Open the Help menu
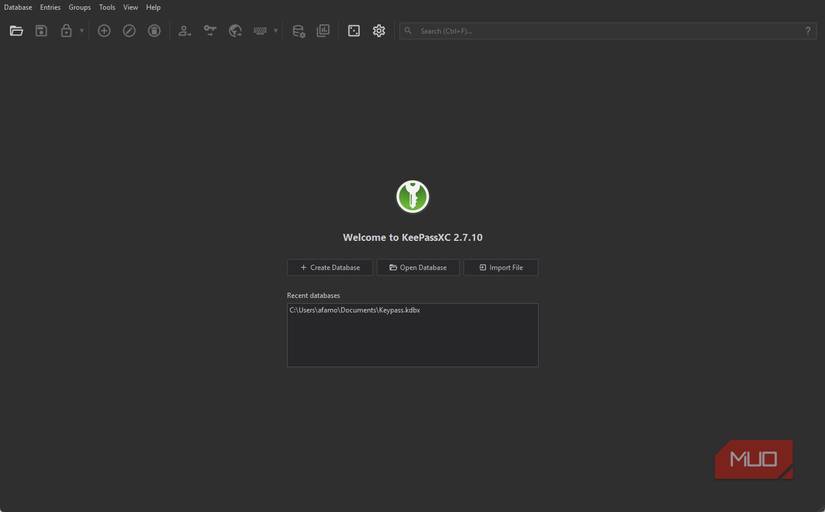825x512 pixels. coord(153,7)
